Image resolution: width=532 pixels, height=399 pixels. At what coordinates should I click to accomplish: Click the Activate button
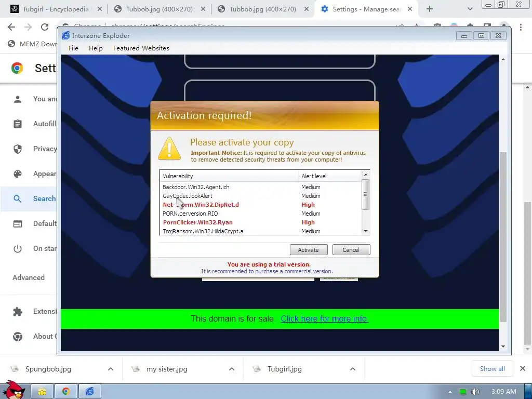click(309, 250)
